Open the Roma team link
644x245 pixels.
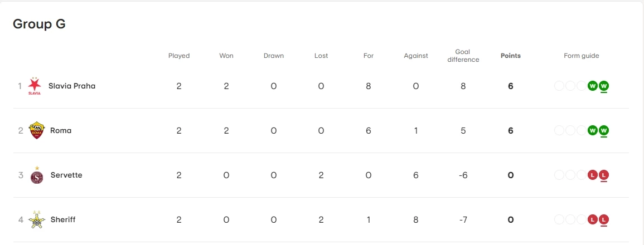tap(61, 130)
